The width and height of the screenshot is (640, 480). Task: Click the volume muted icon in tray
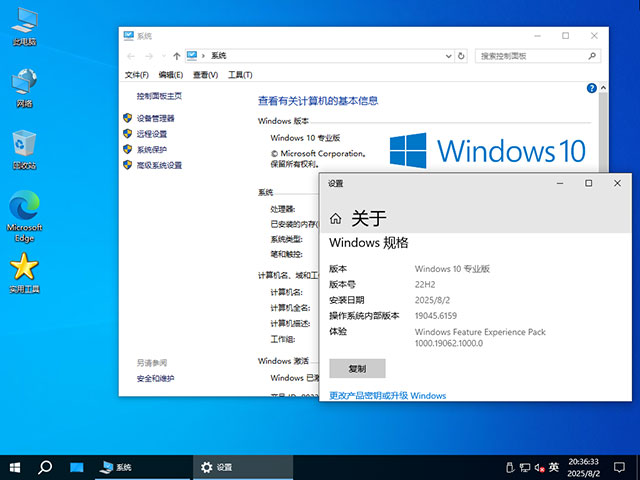tap(539, 467)
